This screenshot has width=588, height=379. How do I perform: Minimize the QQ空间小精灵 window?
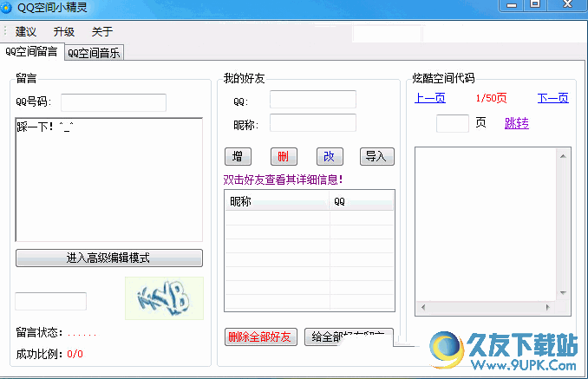pos(512,5)
